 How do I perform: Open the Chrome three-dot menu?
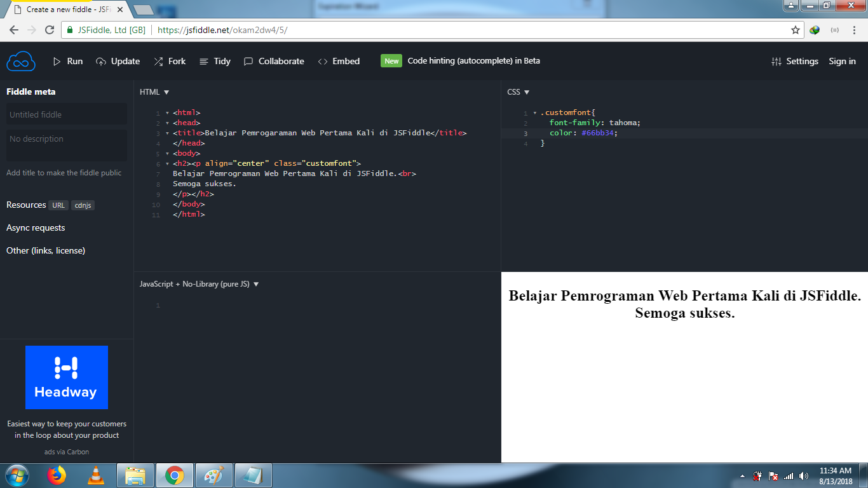click(x=853, y=29)
